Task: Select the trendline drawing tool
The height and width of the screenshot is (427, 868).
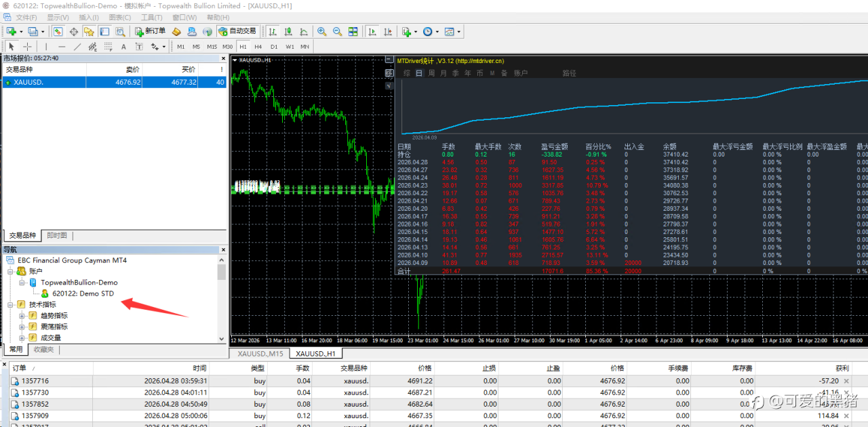Action: pos(77,47)
